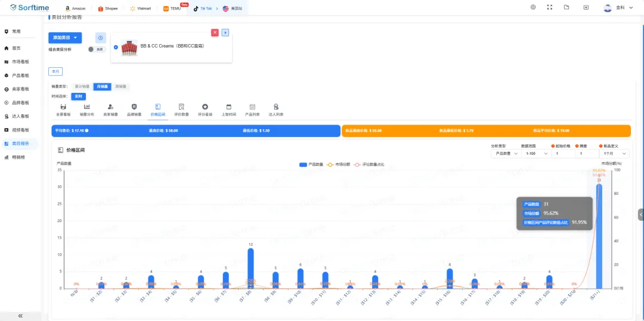Open the 添加类目 dropdown button
Viewport: 644px width, 321px height.
tap(65, 38)
